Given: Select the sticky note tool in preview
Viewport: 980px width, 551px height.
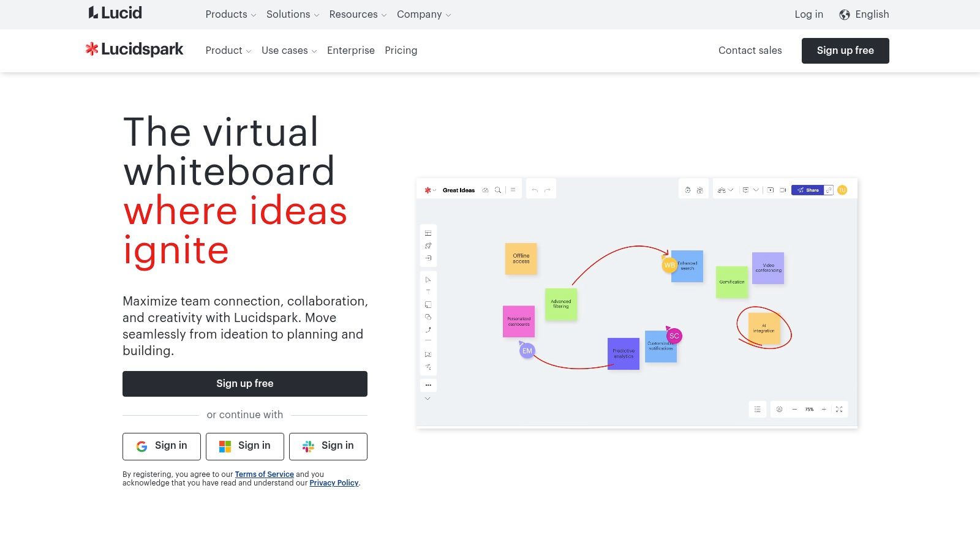Looking at the screenshot, I should point(428,304).
